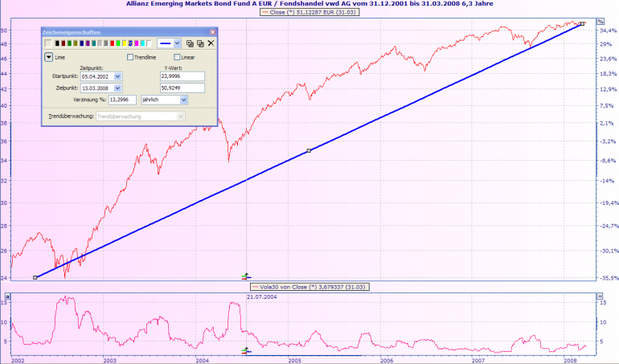
Task: Click the Verzinsung % field 13,2996
Action: [122, 100]
